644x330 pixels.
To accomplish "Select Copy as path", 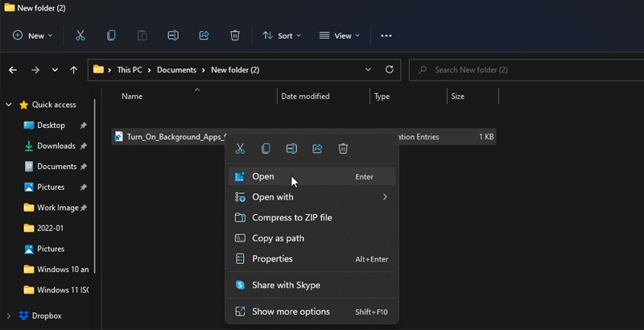I will pyautogui.click(x=312, y=238).
